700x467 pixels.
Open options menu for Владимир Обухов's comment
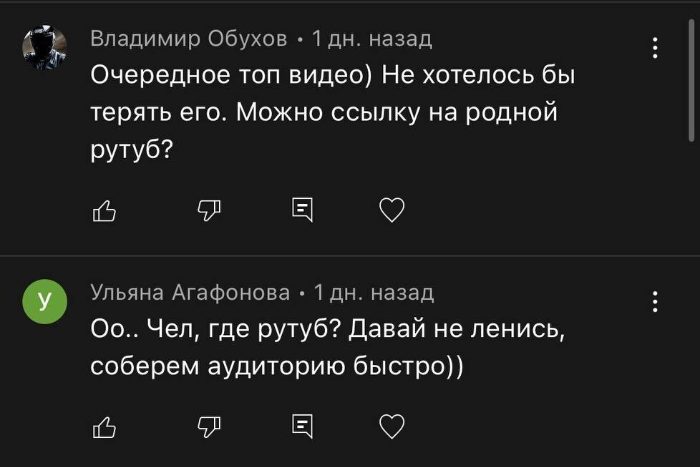point(655,48)
